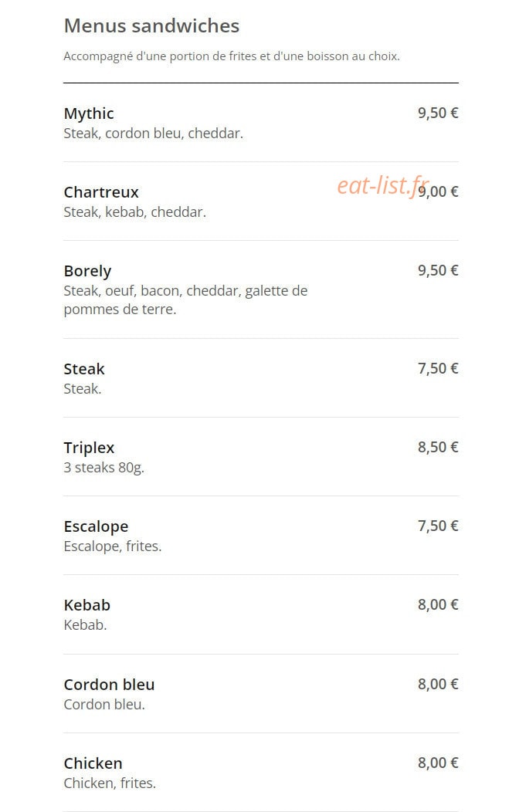Click the Triplex 8,50 € price
This screenshot has height=812, width=519.
pos(438,447)
